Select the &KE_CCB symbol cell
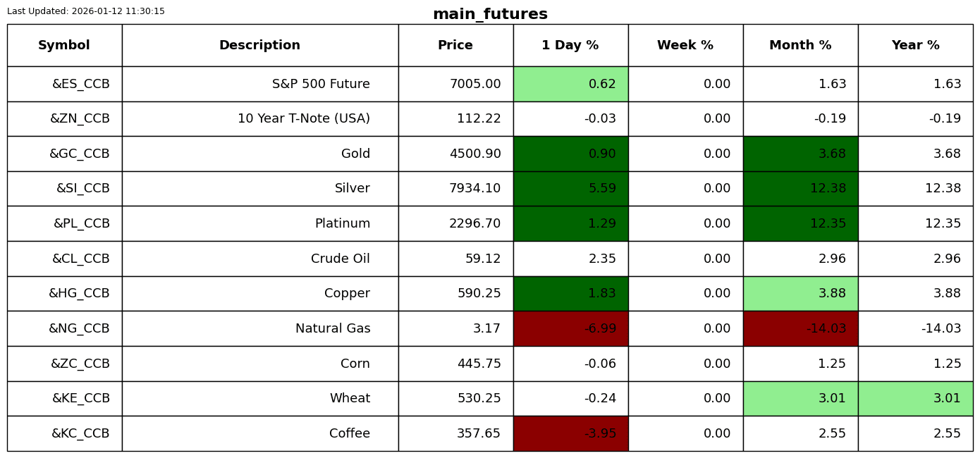Image resolution: width=980 pixels, height=458 pixels. [x=64, y=399]
